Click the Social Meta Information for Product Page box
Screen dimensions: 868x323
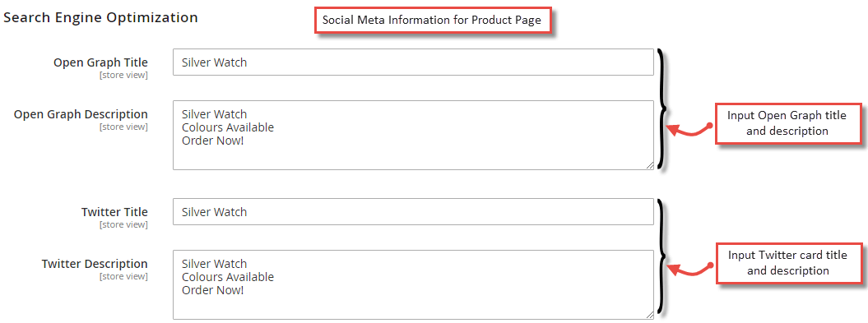[x=432, y=21]
